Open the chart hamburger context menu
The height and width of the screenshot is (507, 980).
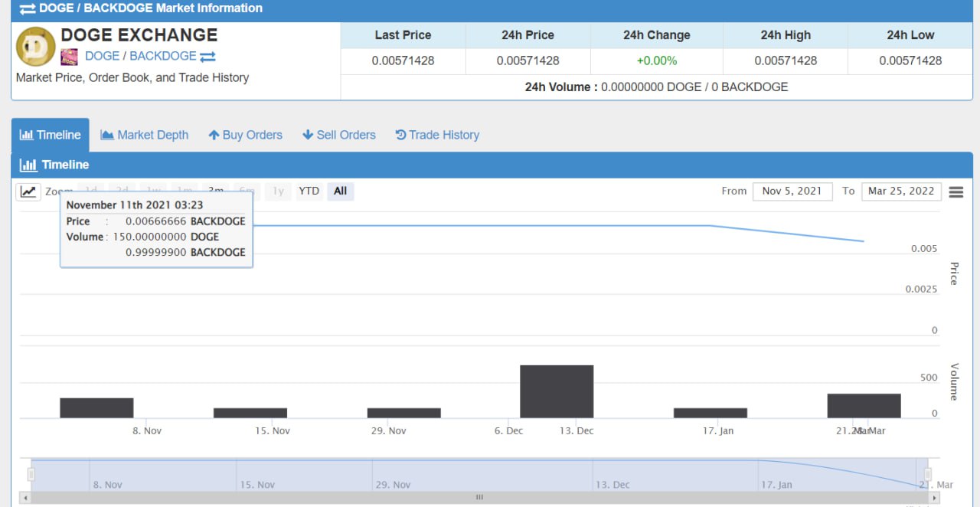click(x=955, y=192)
